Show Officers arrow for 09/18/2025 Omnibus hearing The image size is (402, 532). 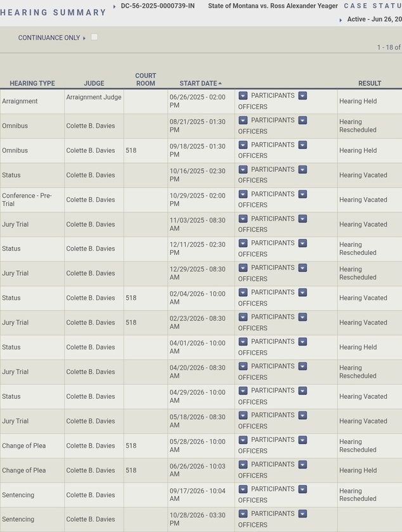point(302,145)
